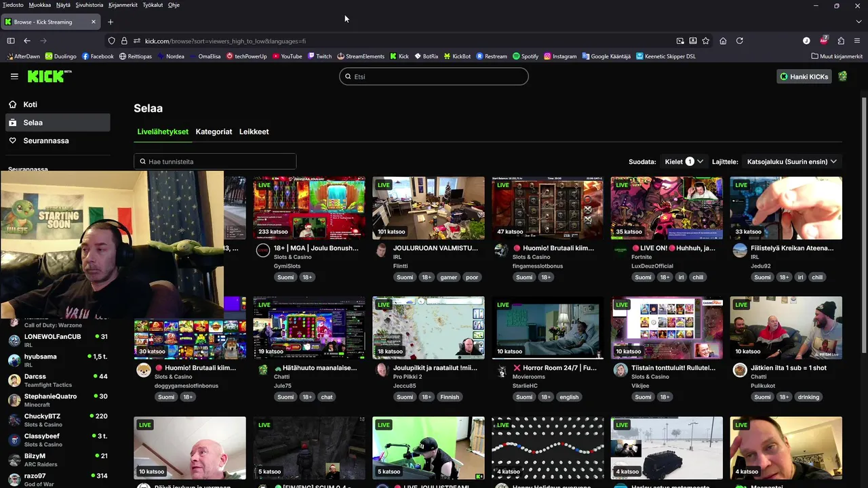Click the chill tag under Jedu92 stream
Screen dimensions: 868x488
click(x=817, y=277)
